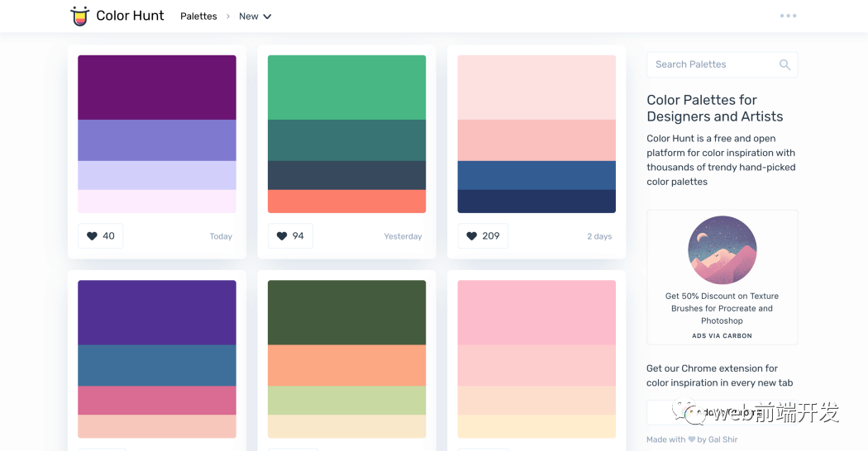868x451 pixels.
Task: Select the light sage green swatch
Action: pyautogui.click(x=346, y=401)
